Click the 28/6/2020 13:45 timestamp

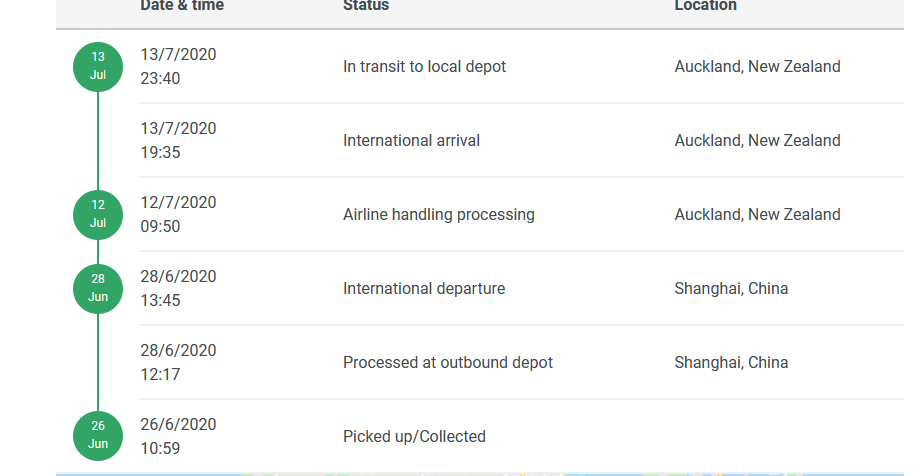point(178,289)
